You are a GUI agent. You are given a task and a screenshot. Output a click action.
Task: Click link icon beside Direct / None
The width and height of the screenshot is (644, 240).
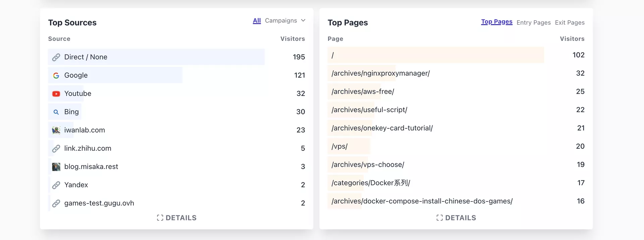[x=56, y=57]
